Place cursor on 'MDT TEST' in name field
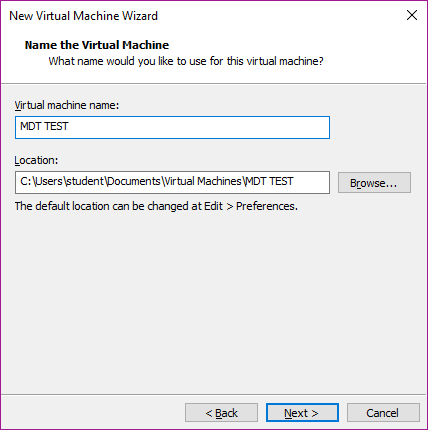428x430 pixels. click(44, 126)
